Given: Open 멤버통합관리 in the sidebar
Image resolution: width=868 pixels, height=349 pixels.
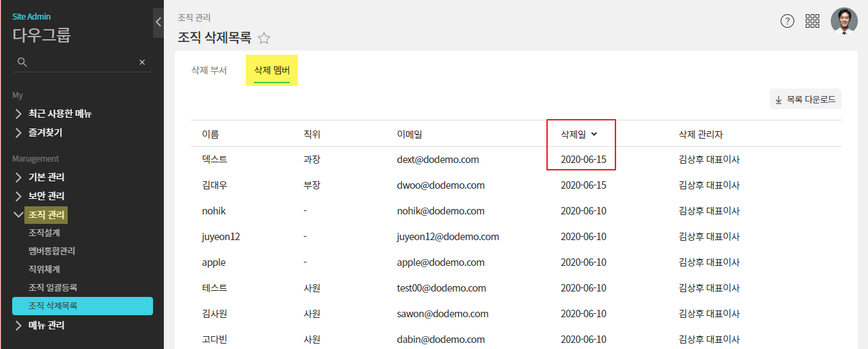Looking at the screenshot, I should click(x=51, y=251).
